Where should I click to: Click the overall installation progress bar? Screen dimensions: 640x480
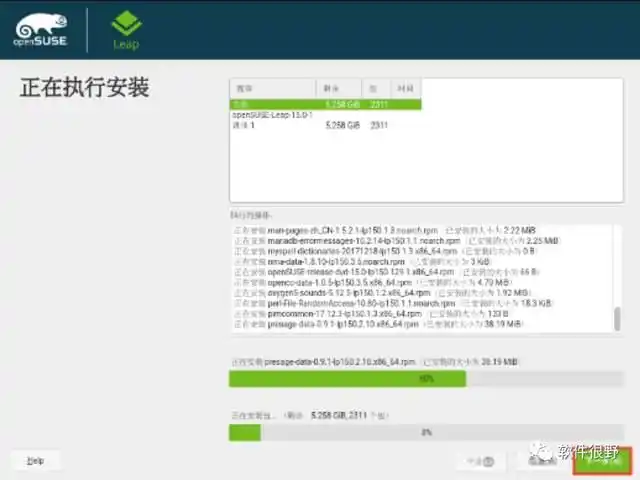tap(426, 433)
